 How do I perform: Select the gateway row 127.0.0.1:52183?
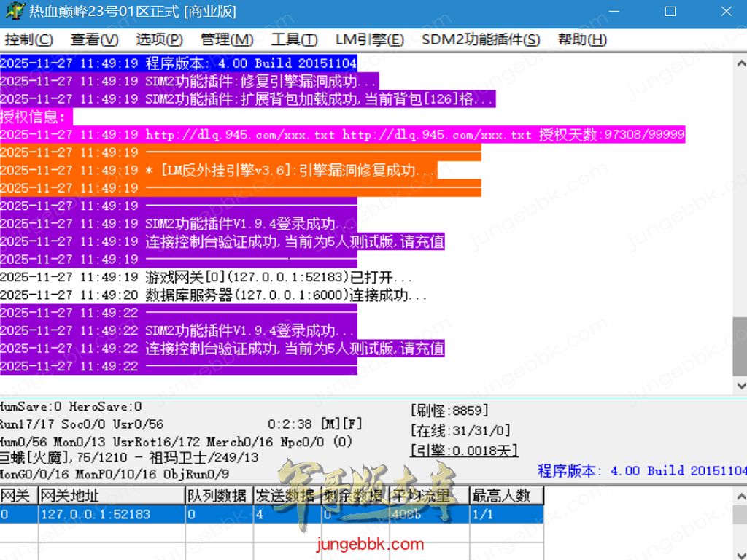[x=96, y=514]
